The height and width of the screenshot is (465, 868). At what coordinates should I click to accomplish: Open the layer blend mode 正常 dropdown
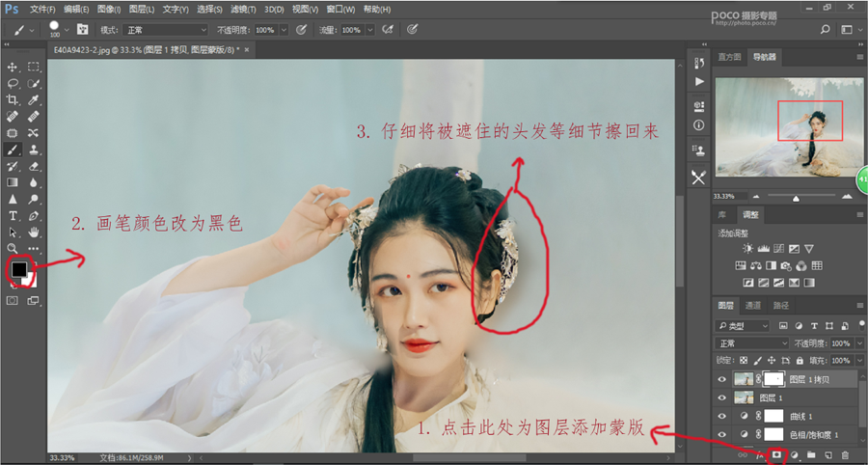point(751,343)
